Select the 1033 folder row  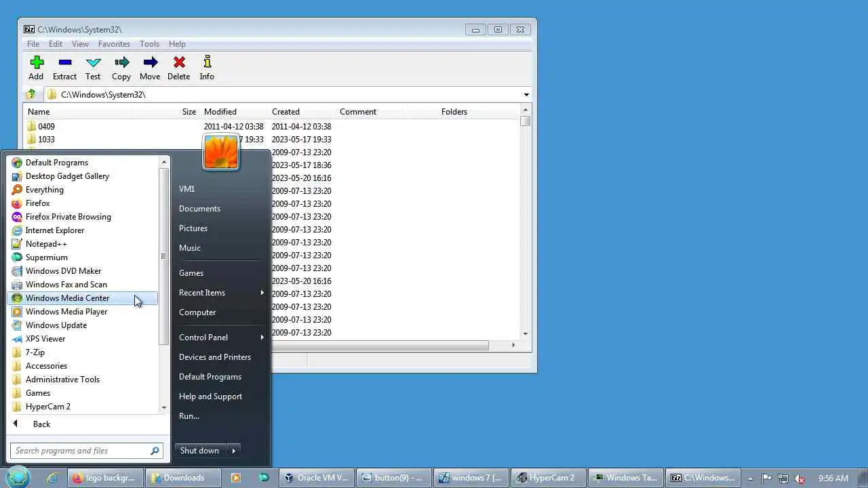click(x=271, y=140)
